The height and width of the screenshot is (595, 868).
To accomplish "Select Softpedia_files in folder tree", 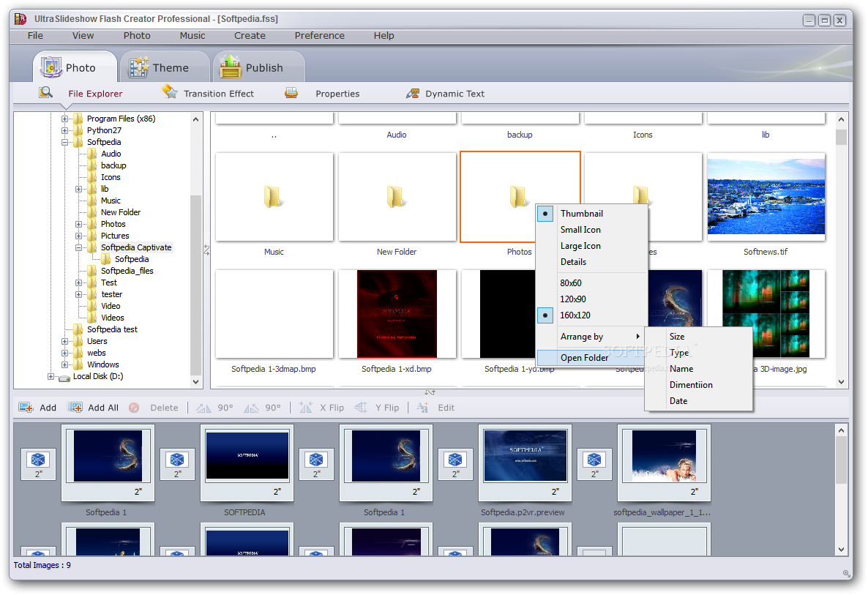I will pyautogui.click(x=127, y=271).
